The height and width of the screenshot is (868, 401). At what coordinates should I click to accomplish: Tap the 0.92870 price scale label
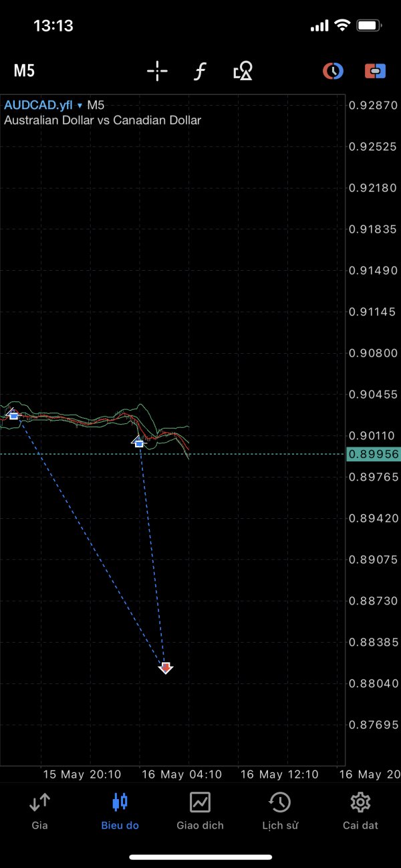[374, 105]
